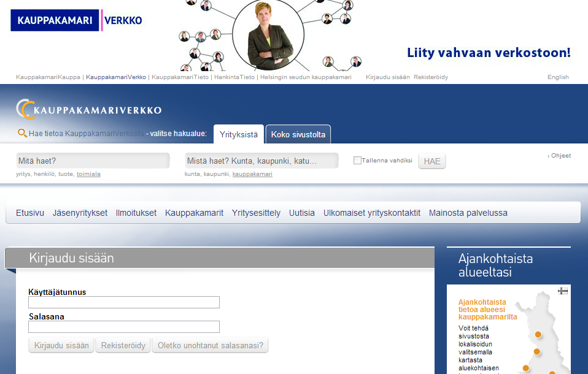This screenshot has height=374, width=588.
Task: Click the KauppakamariVerkko swirl logo
Action: pyautogui.click(x=89, y=109)
